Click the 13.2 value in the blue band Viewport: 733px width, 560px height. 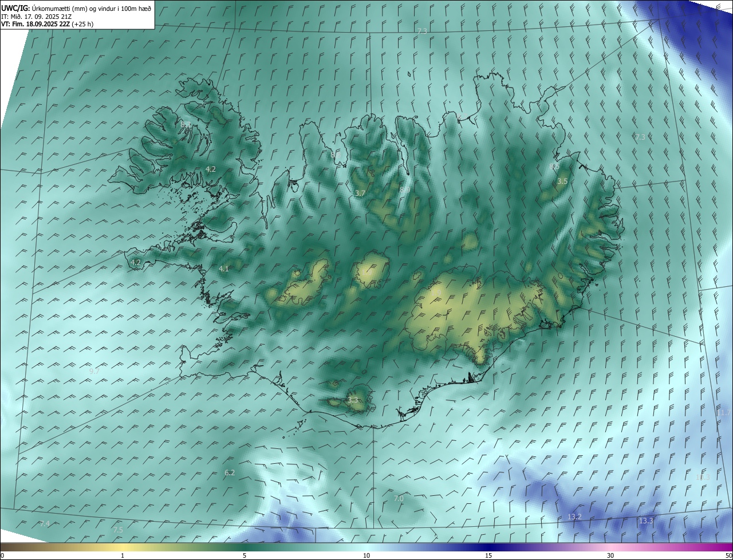point(574,517)
